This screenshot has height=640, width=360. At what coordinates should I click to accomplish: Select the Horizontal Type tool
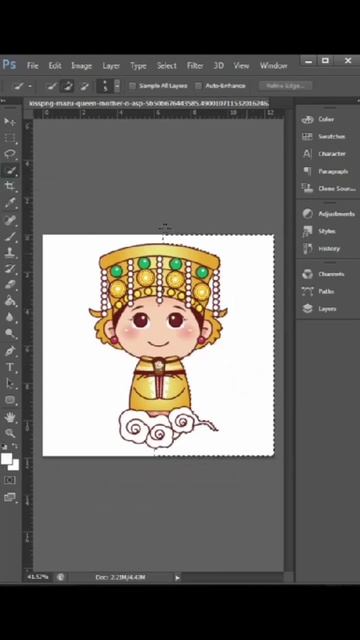click(x=10, y=367)
